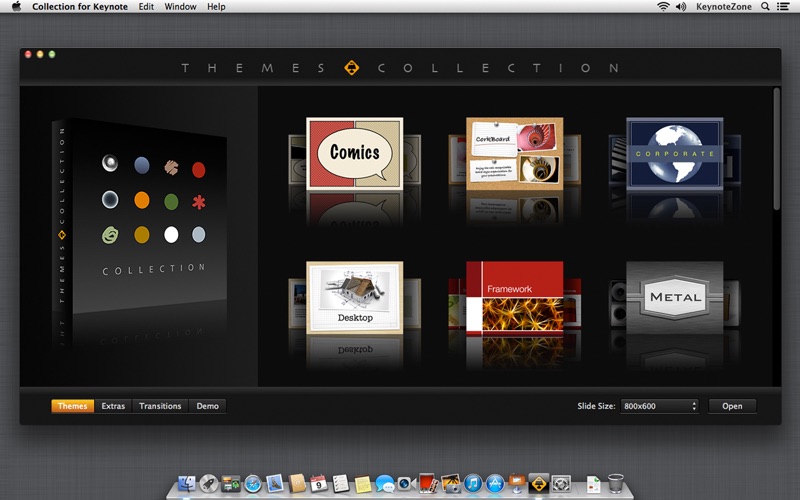Open Messages bubble in dock
This screenshot has width=800, height=500.
(385, 483)
